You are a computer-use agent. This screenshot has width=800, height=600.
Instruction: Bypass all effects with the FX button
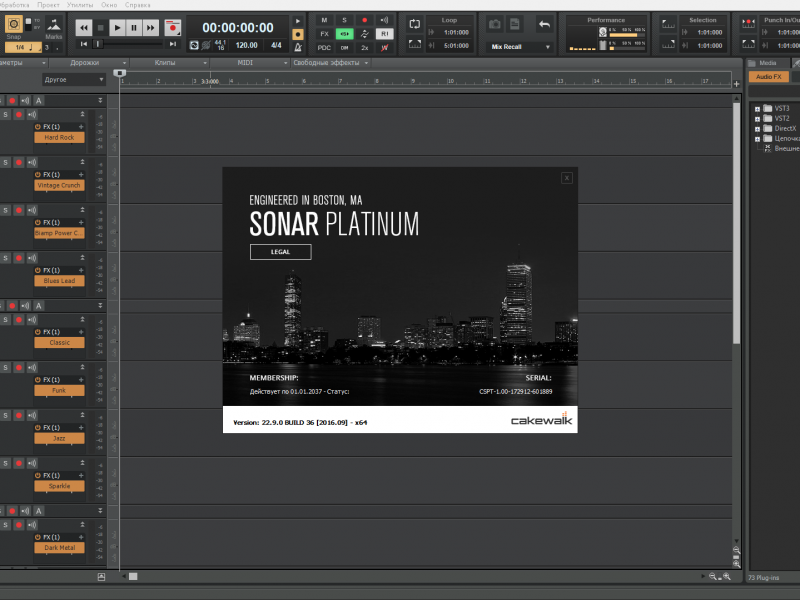[x=324, y=34]
